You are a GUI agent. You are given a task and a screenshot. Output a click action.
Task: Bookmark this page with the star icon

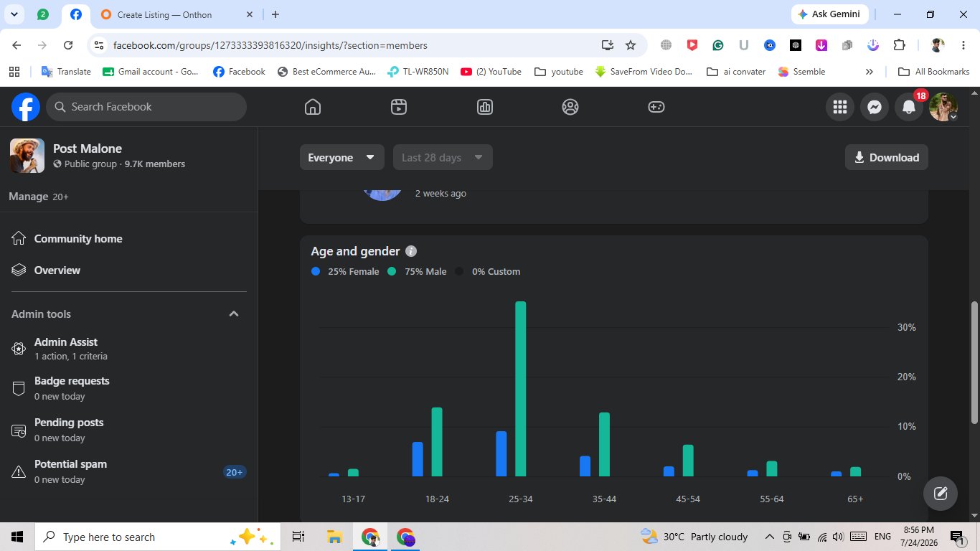(x=631, y=45)
